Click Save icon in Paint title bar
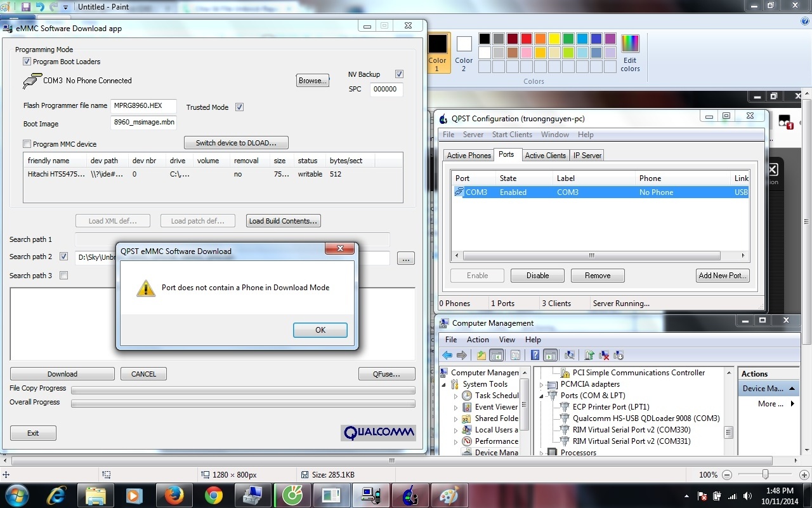This screenshot has height=508, width=812. (26, 7)
